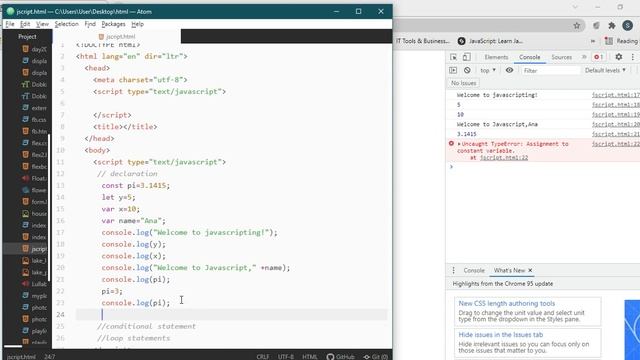Viewport: 640px width, 360px height.
Task: Click the HTML grammar selector in status bar
Action: [310, 357]
